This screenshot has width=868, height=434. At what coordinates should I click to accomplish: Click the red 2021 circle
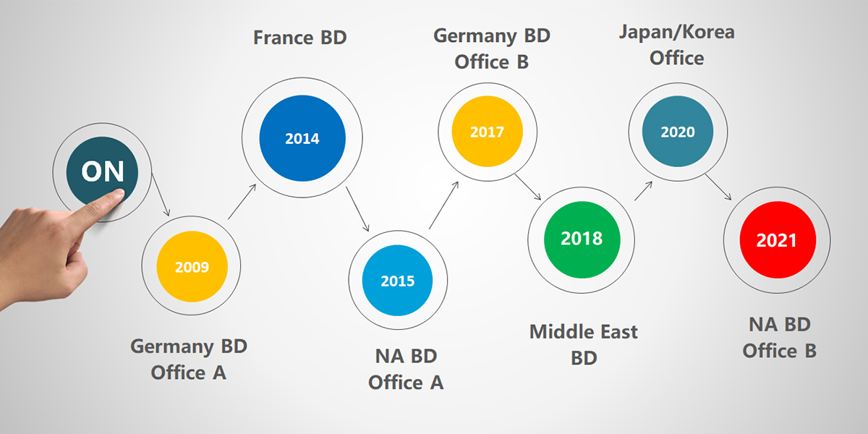(777, 241)
